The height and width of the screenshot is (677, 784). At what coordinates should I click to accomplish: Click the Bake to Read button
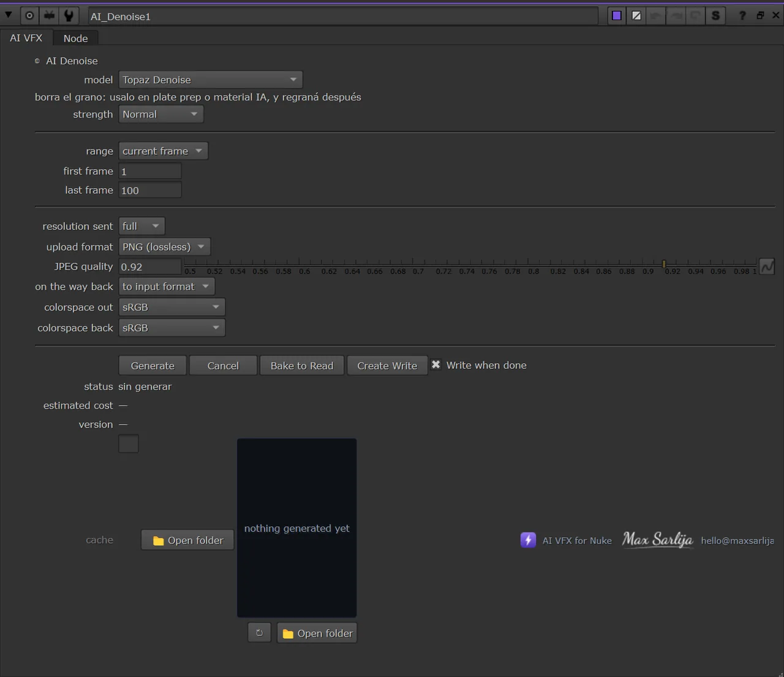click(x=302, y=366)
